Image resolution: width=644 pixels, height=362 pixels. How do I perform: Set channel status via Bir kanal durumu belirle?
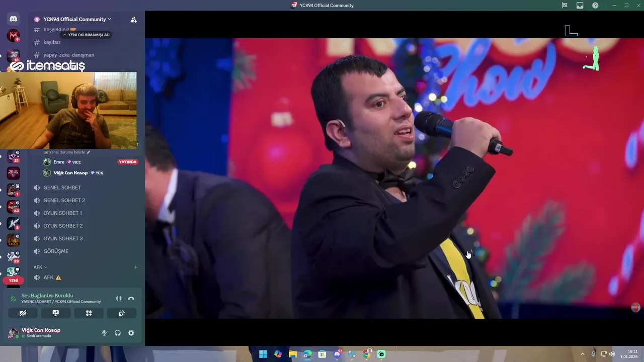pyautogui.click(x=67, y=152)
